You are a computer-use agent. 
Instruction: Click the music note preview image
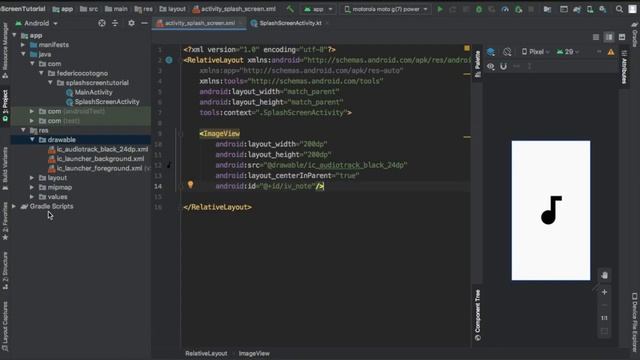pyautogui.click(x=551, y=210)
